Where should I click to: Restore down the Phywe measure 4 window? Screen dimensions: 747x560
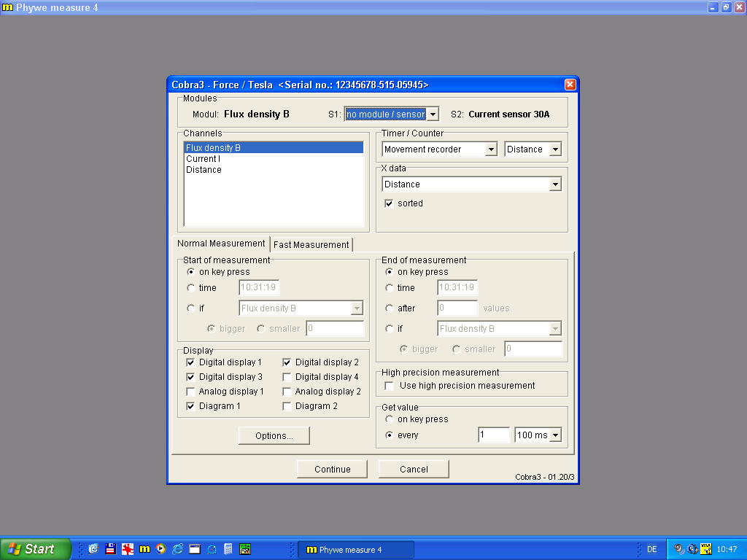pyautogui.click(x=726, y=7)
